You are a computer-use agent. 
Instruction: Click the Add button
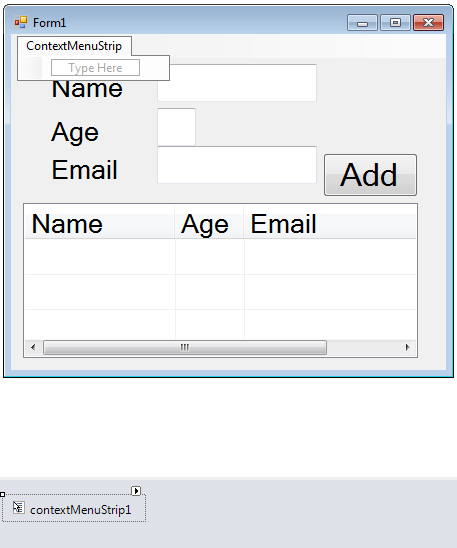[x=370, y=175]
